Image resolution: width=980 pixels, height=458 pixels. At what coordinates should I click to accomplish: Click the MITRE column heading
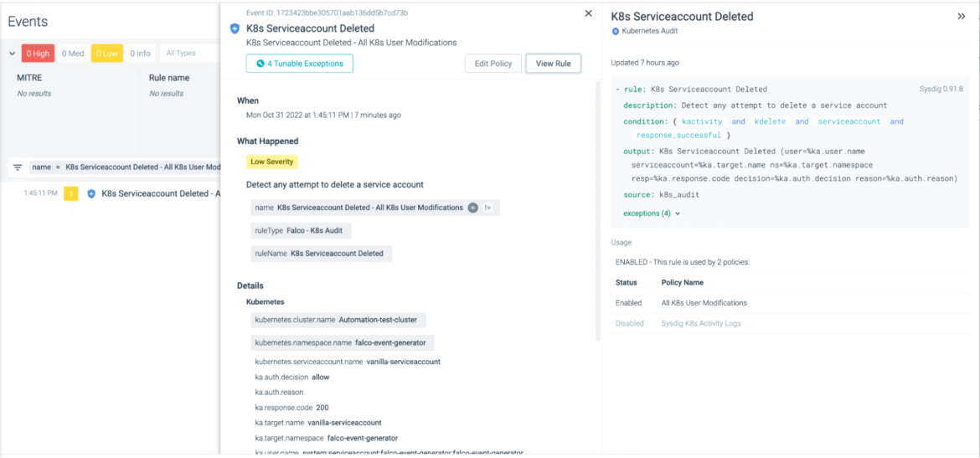pyautogui.click(x=29, y=78)
